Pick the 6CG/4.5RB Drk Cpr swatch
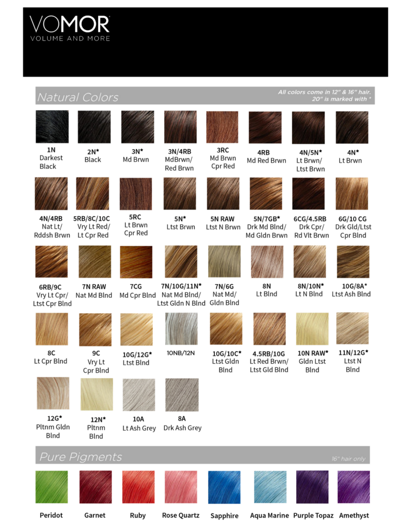The width and height of the screenshot is (411, 532). [x=309, y=193]
